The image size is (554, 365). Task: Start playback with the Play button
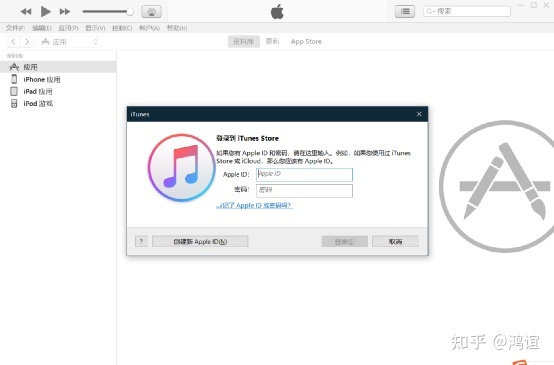tap(45, 11)
